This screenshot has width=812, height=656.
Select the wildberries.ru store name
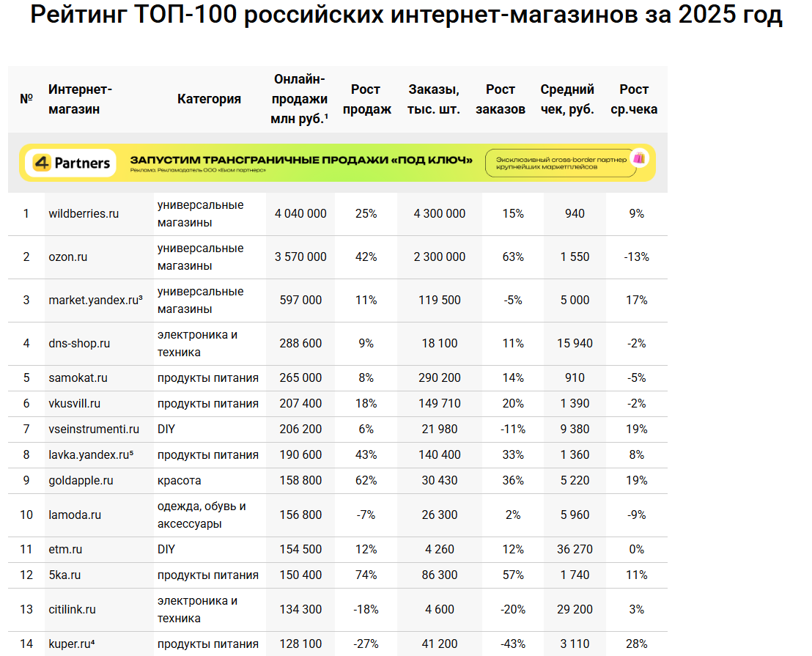point(84,214)
